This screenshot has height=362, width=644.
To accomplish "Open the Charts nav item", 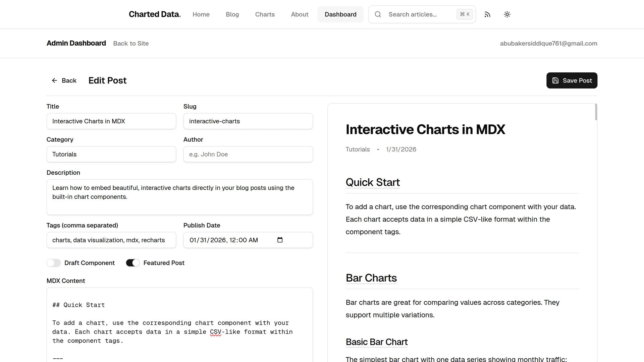I will click(x=265, y=14).
